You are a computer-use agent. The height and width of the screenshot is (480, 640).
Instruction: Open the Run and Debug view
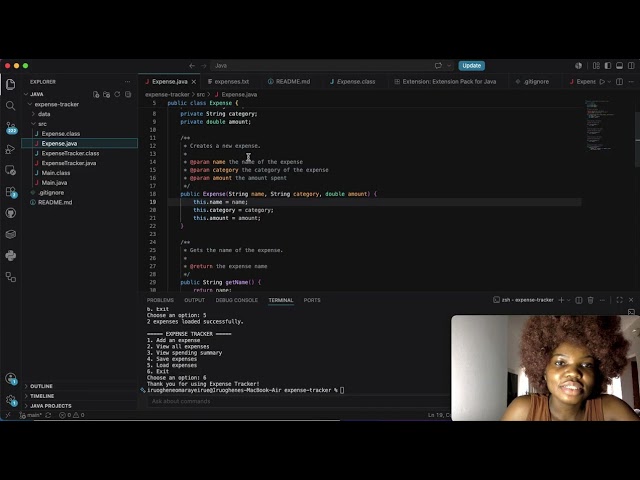[11, 149]
